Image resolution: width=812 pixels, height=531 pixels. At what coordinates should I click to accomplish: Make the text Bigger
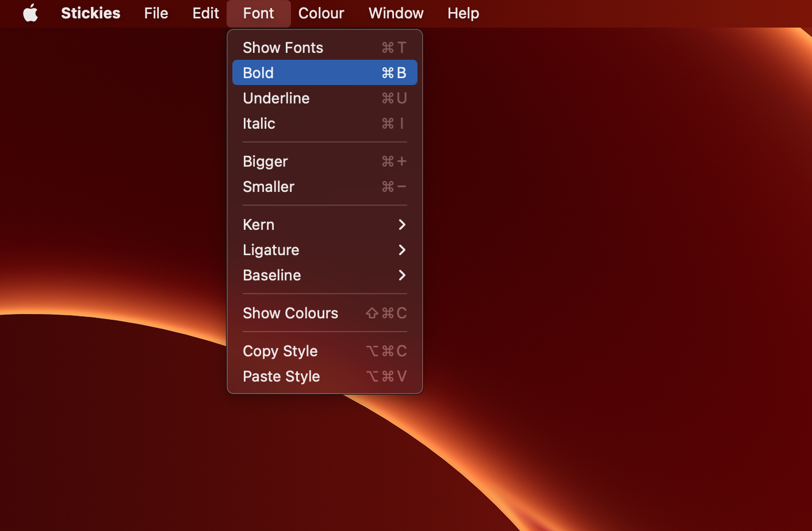pyautogui.click(x=265, y=161)
